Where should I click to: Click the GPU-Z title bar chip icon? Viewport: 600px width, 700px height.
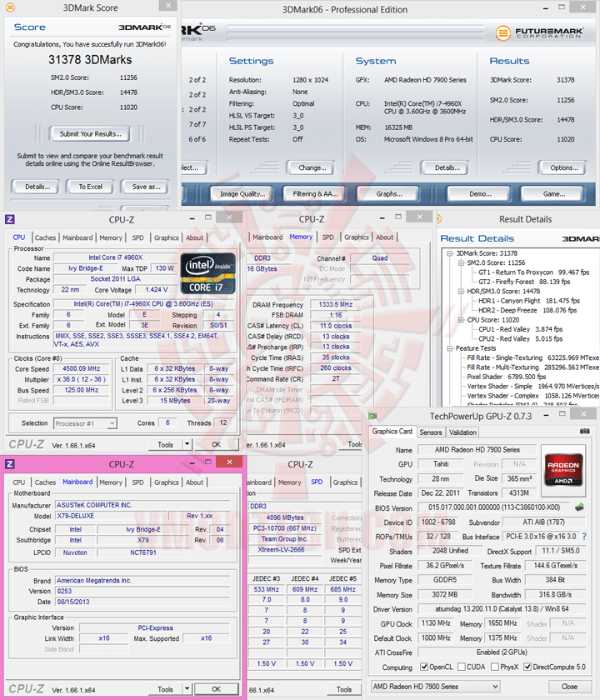372,416
